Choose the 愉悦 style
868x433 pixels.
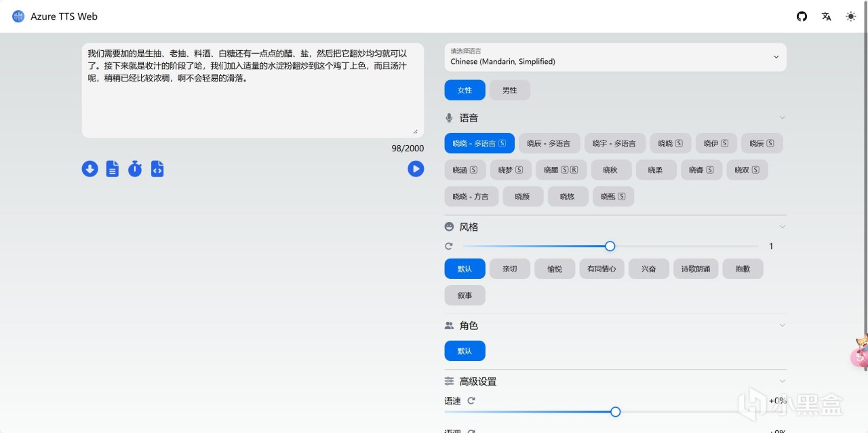coord(555,269)
